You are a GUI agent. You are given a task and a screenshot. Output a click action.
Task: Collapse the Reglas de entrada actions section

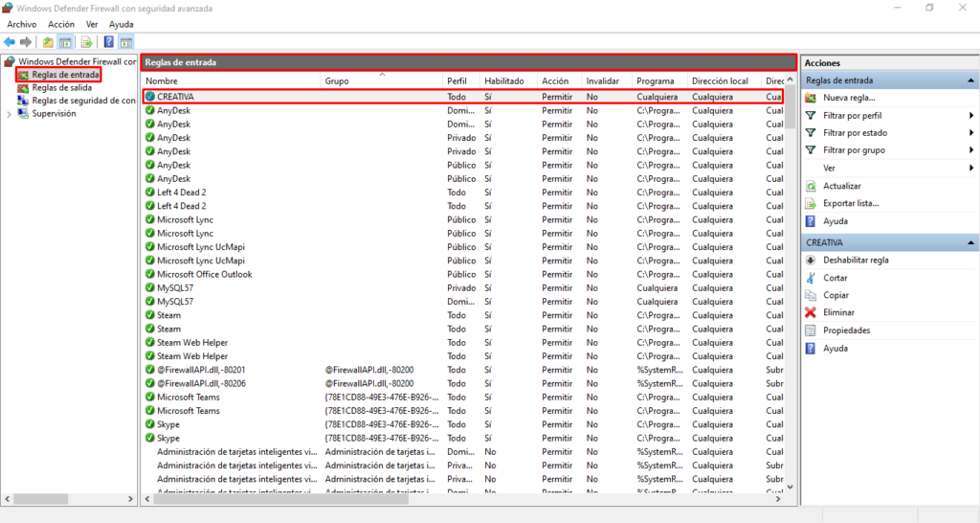pos(970,80)
